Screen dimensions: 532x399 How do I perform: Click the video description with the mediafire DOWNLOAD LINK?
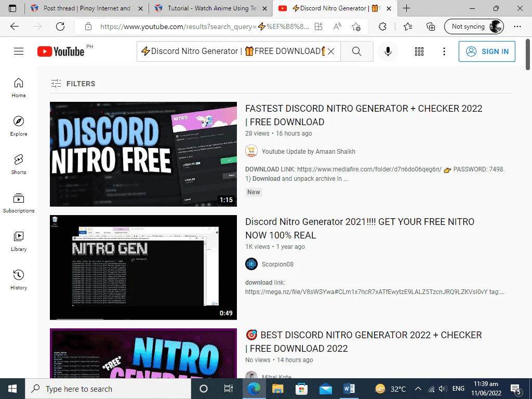(x=375, y=174)
